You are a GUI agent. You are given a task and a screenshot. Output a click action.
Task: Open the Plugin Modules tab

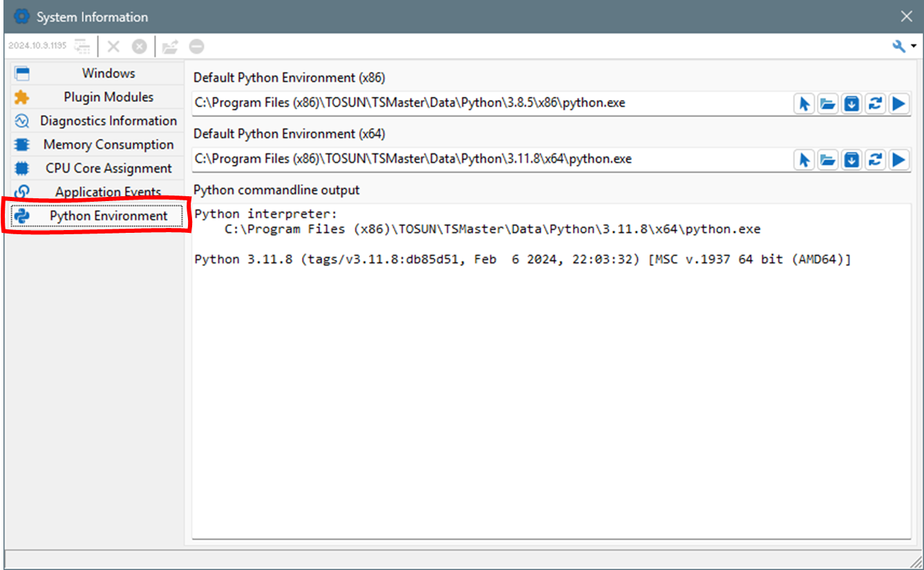[x=95, y=97]
